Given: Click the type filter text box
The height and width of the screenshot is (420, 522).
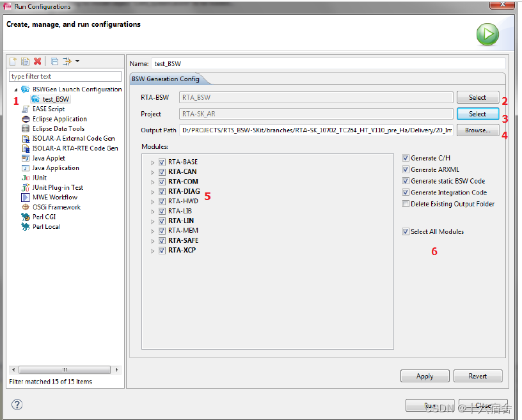Looking at the screenshot, I should (x=65, y=76).
